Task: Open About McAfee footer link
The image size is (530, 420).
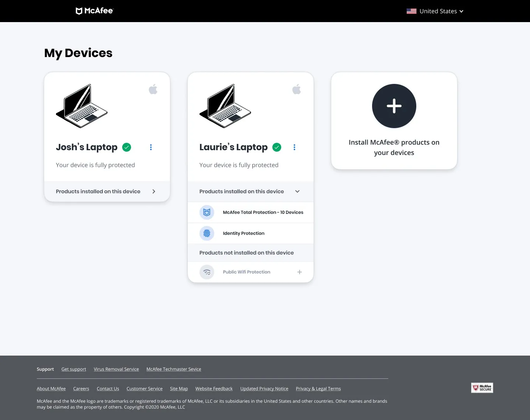Action: (51, 389)
